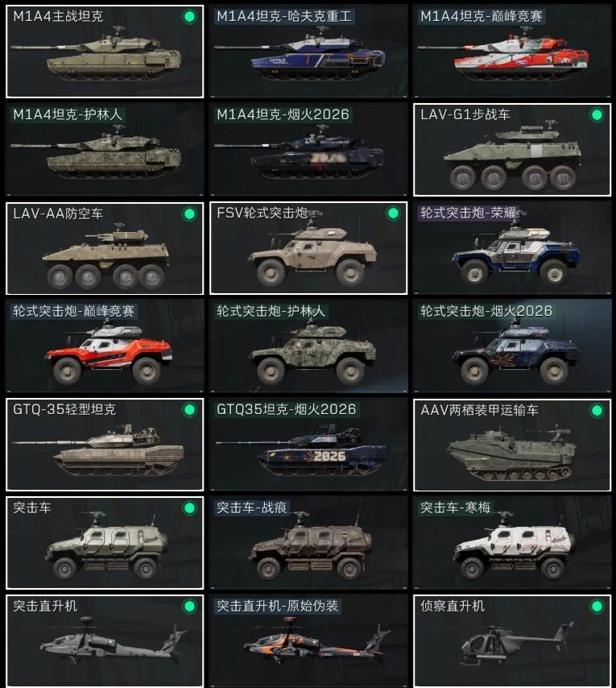The height and width of the screenshot is (688, 616).
Task: Select the 侦察直升机 scout helicopter card
Action: coord(512,640)
